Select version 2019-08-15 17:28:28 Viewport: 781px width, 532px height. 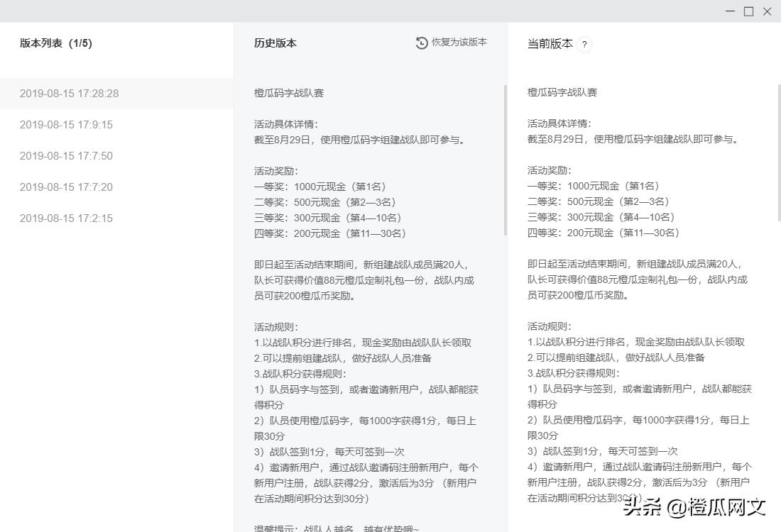point(69,93)
